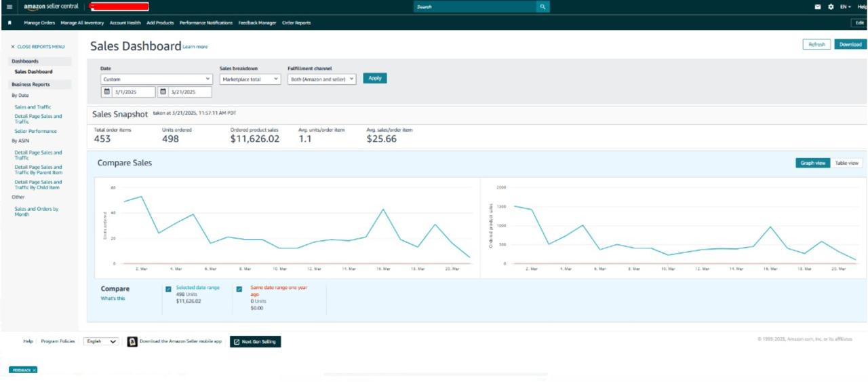
Task: Click the Download button
Action: [x=850, y=44]
